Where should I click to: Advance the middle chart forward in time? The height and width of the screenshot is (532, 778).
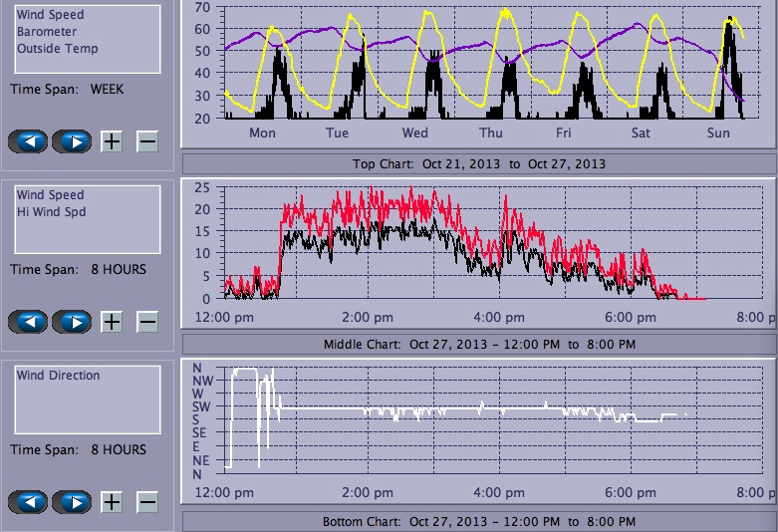point(73,321)
